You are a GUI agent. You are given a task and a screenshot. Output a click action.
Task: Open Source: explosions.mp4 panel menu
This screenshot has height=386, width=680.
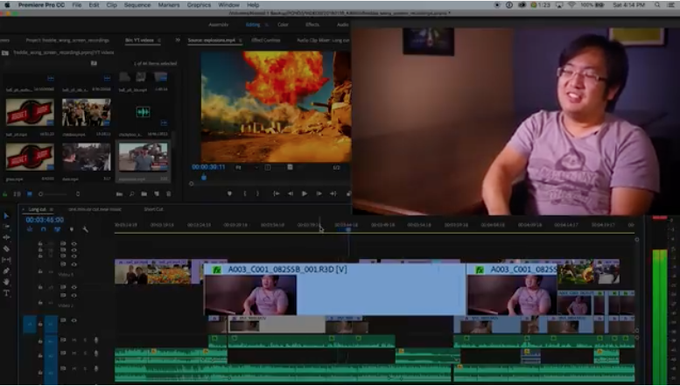pyautogui.click(x=240, y=40)
